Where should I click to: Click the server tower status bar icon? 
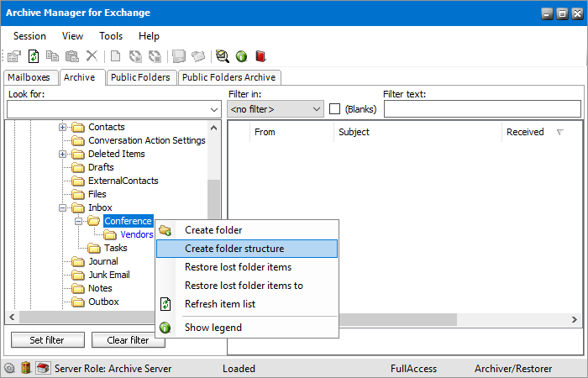point(25,368)
